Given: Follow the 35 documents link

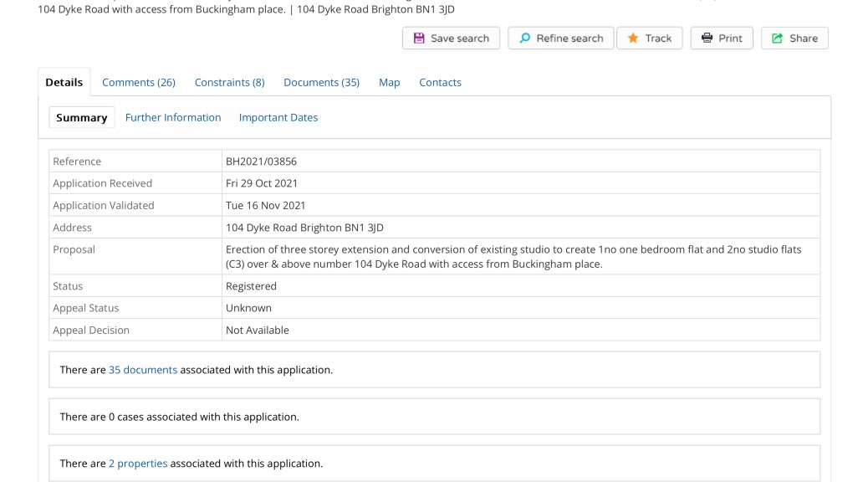Looking at the screenshot, I should [143, 370].
